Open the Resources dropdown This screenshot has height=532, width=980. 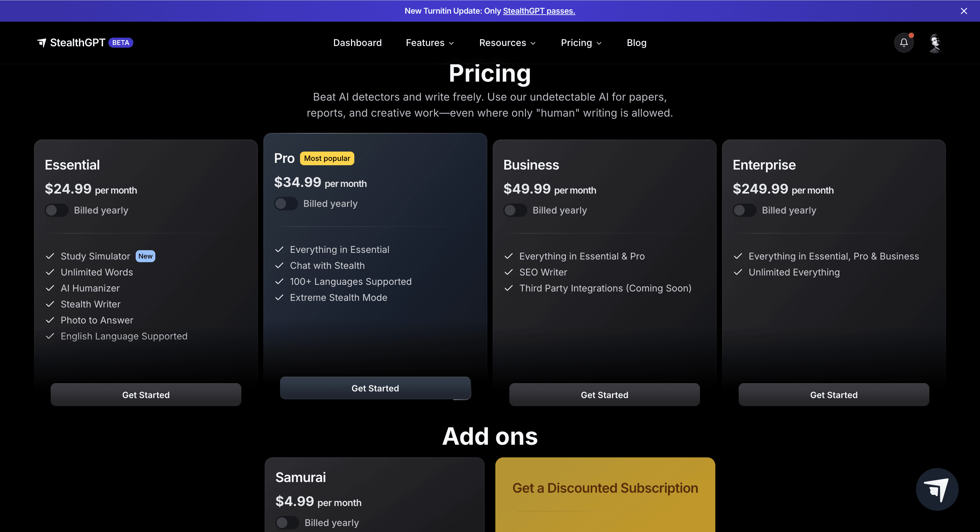coord(507,43)
